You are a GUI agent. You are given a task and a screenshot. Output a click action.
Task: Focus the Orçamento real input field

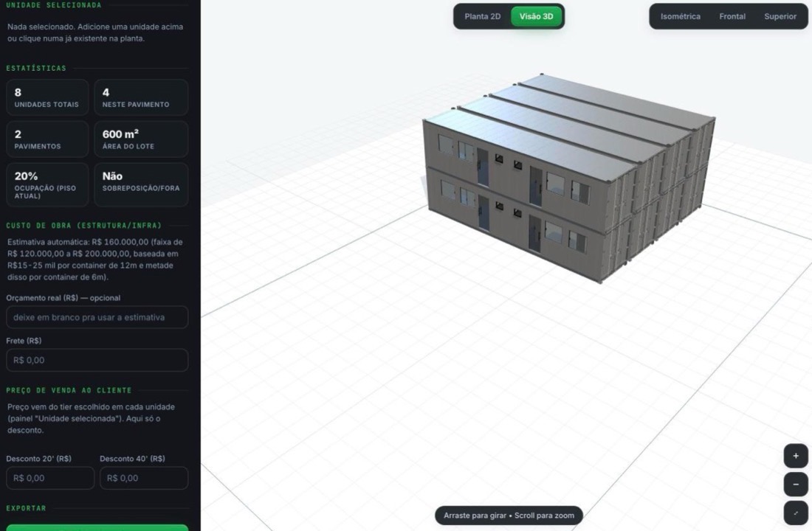click(97, 317)
